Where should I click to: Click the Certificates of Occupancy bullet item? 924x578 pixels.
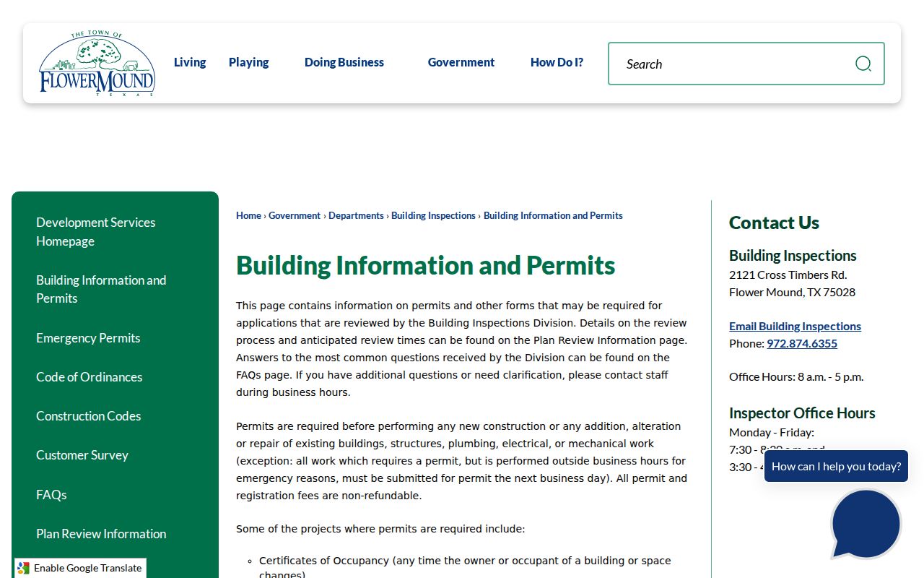(x=465, y=567)
